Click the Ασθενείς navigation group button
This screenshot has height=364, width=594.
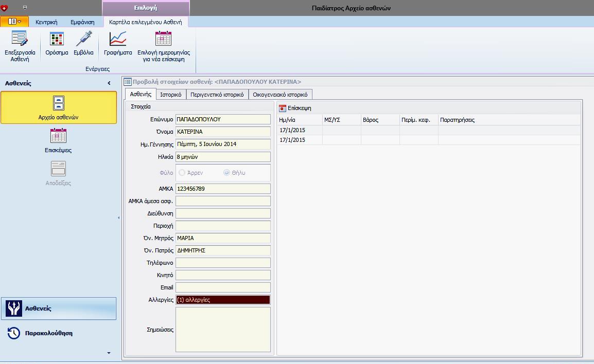[58, 308]
